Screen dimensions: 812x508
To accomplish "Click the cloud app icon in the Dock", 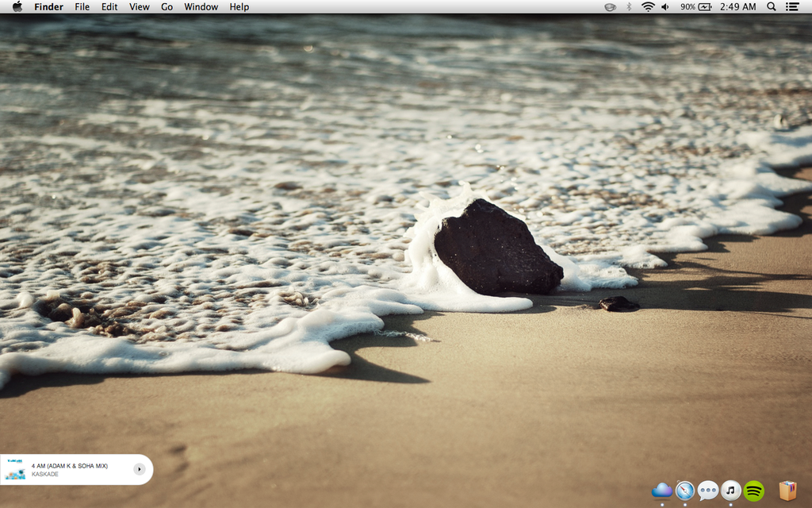I will 661,491.
